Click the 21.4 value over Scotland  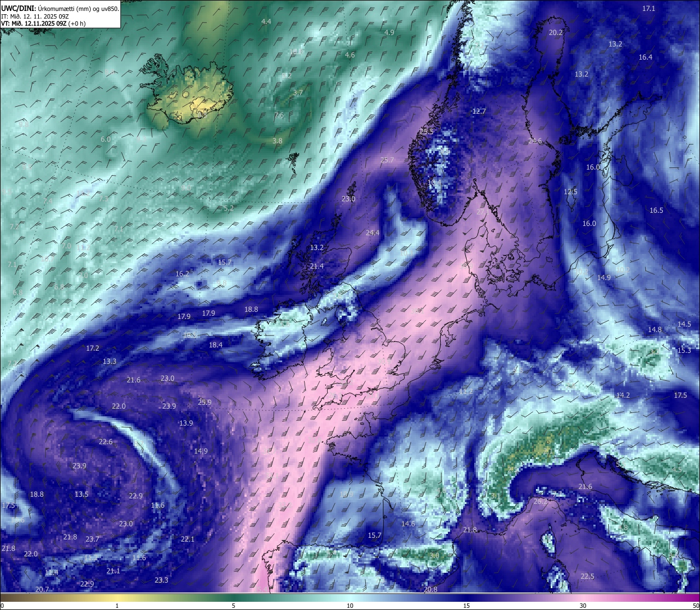(317, 266)
